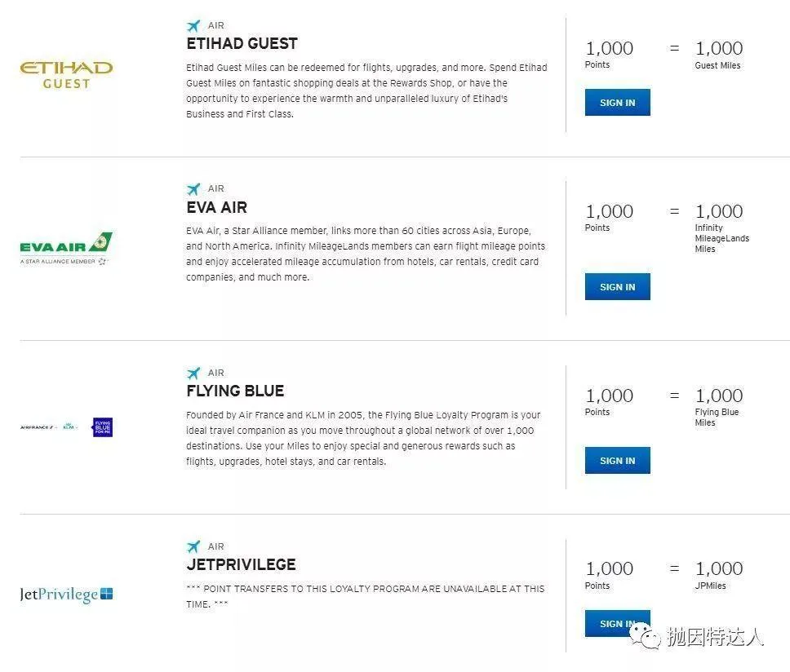Sign in for Flying Blue transfer
790x672 pixels.
point(617,461)
